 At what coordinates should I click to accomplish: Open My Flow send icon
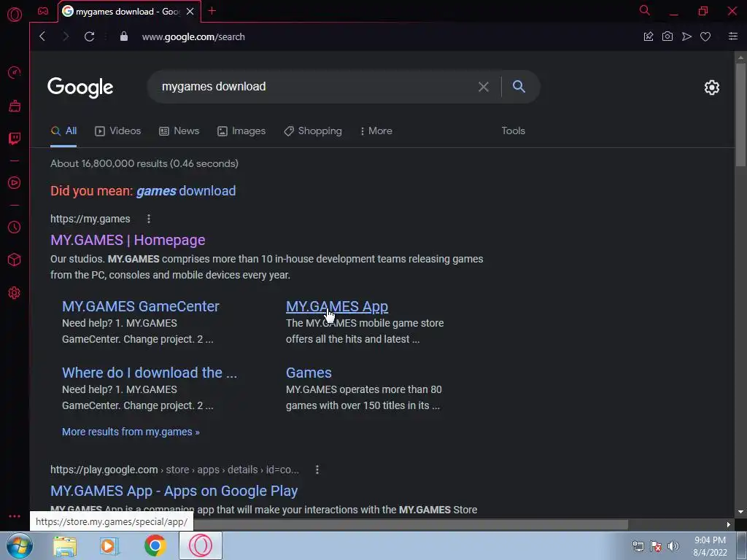coord(686,36)
